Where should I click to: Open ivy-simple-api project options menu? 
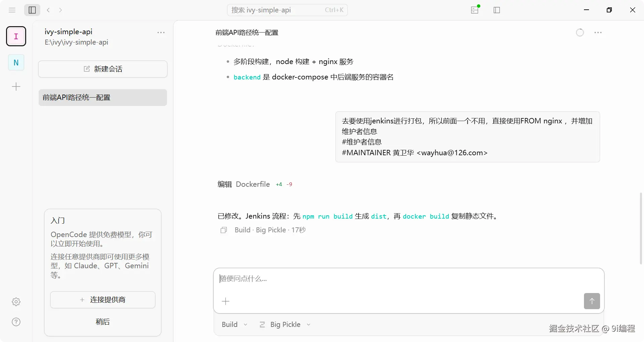(x=161, y=33)
